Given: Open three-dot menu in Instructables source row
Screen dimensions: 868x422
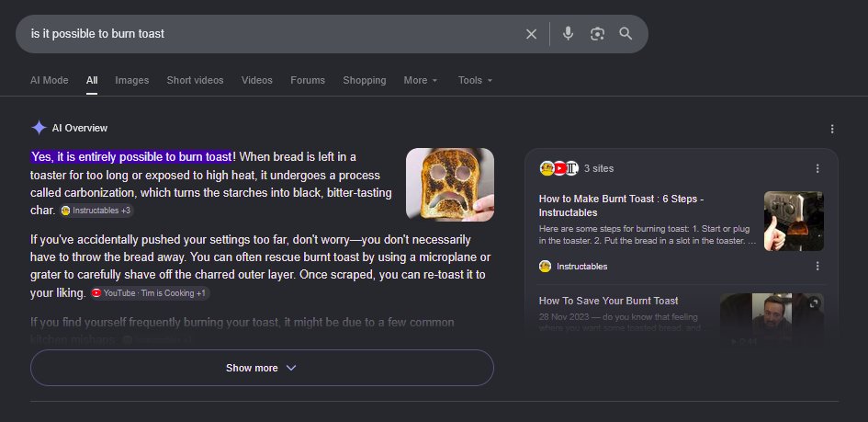Looking at the screenshot, I should pos(817,267).
